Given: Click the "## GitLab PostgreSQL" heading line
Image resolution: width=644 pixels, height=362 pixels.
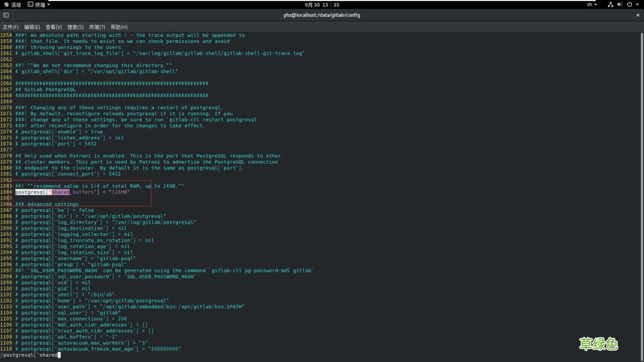Looking at the screenshot, I should [45, 90].
